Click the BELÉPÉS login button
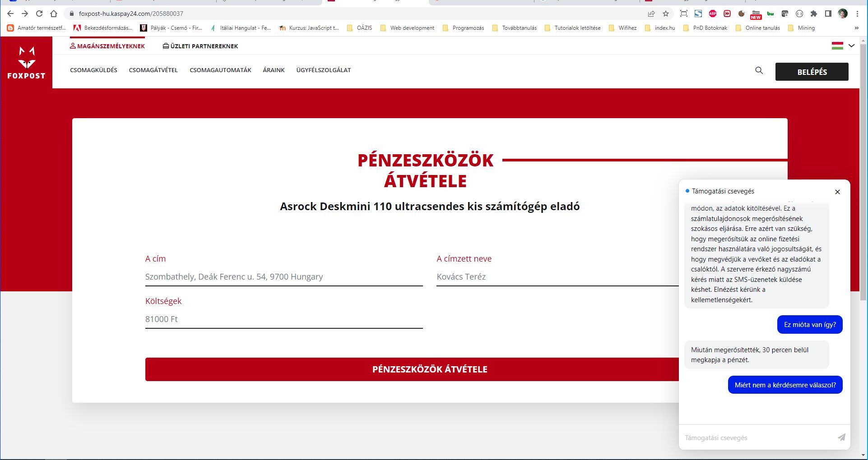The image size is (868, 460). pyautogui.click(x=812, y=72)
